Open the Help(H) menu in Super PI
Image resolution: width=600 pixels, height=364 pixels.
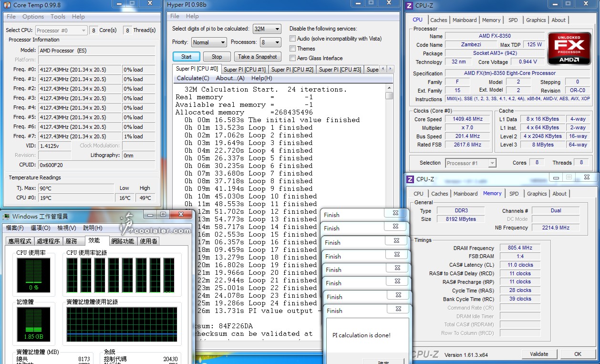point(262,78)
